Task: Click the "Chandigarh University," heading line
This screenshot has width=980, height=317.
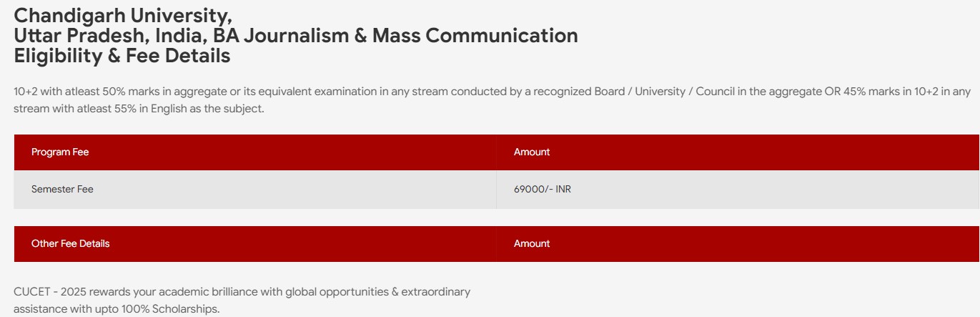Action: [122, 15]
